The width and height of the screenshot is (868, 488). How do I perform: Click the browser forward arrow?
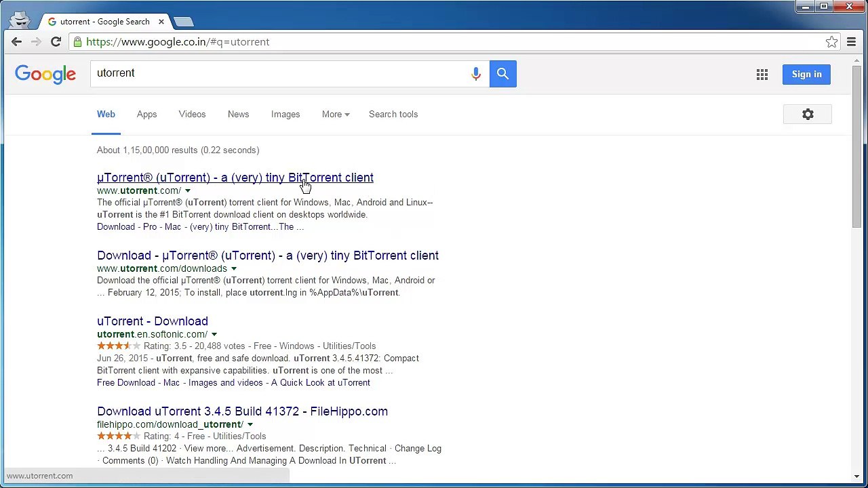[36, 42]
